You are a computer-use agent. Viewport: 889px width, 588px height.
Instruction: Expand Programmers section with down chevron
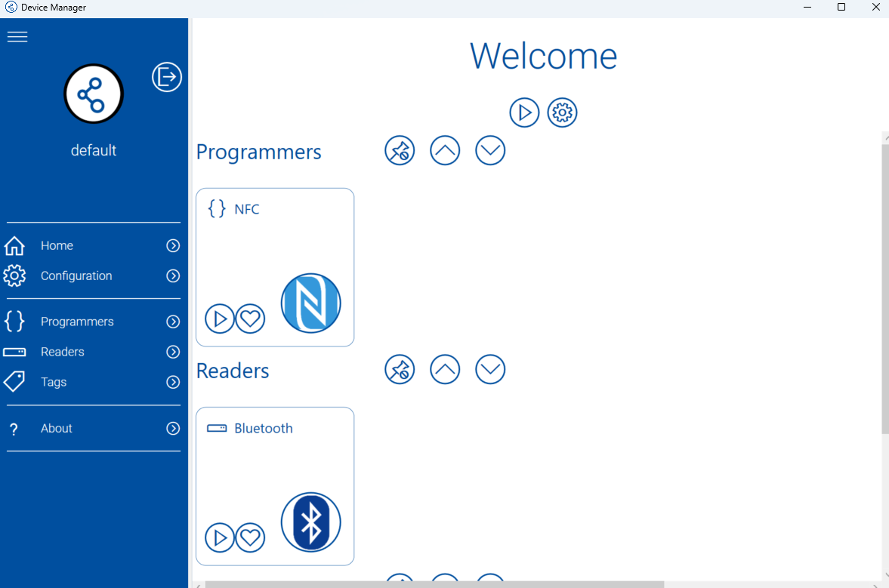tap(490, 151)
